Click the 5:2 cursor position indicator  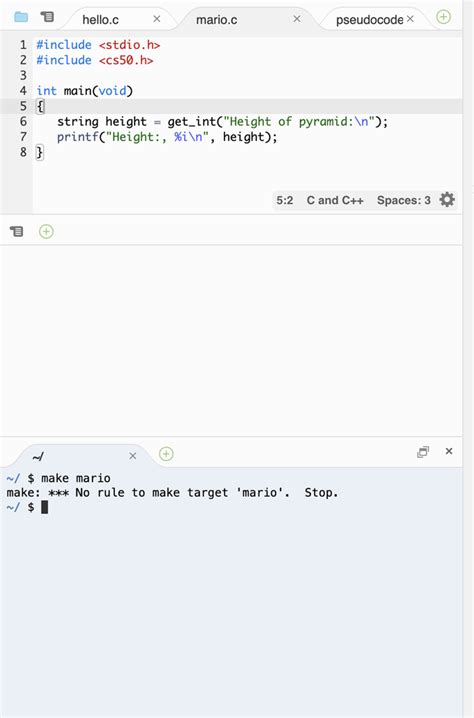pos(284,200)
